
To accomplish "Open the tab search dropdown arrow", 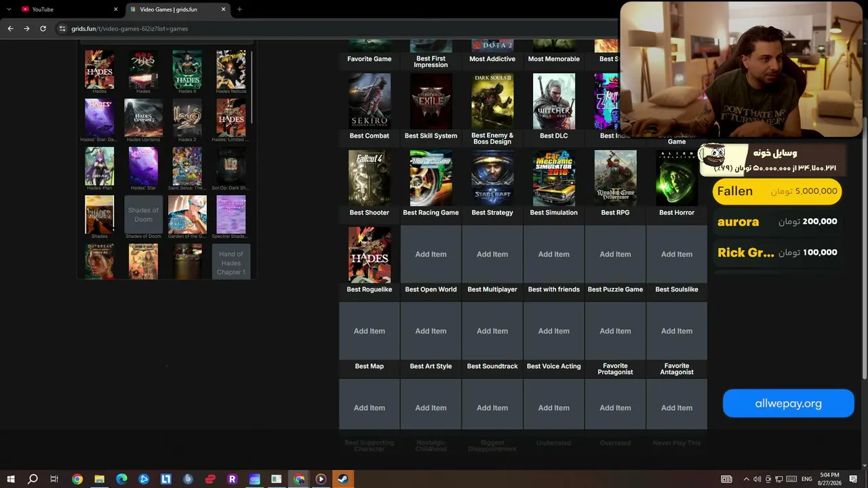I will (x=8, y=9).
